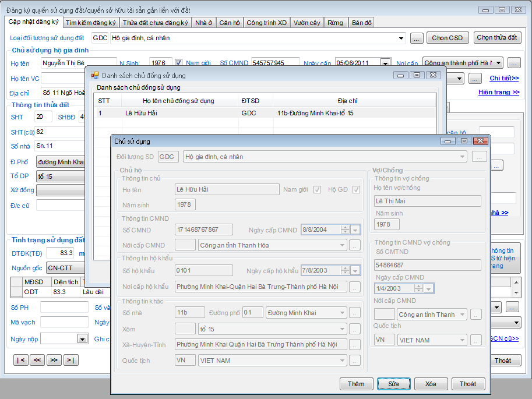Image resolution: width=532 pixels, height=399 pixels.
Task: Go to the previous record (<<)
Action: pyautogui.click(x=37, y=360)
